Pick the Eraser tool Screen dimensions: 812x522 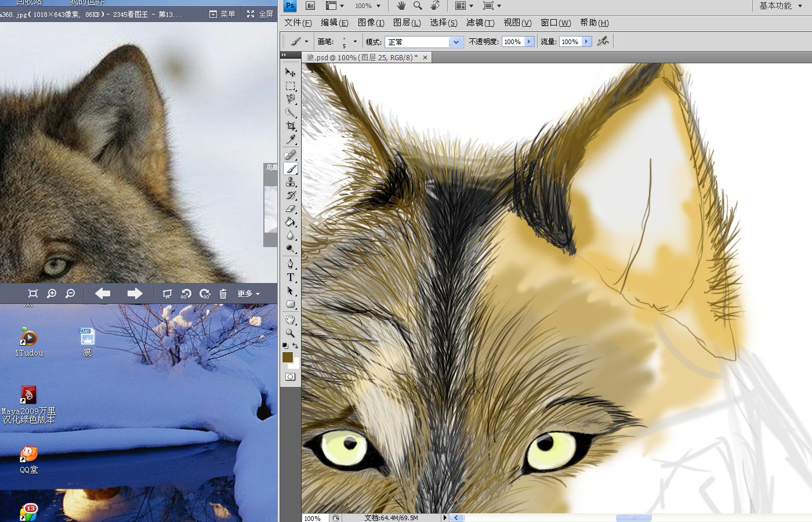click(x=291, y=209)
